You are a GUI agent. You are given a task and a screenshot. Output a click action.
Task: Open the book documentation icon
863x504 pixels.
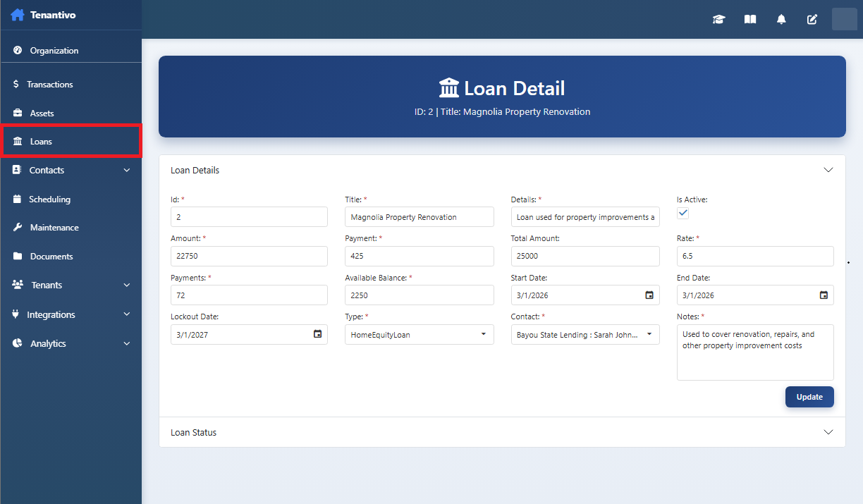point(750,20)
